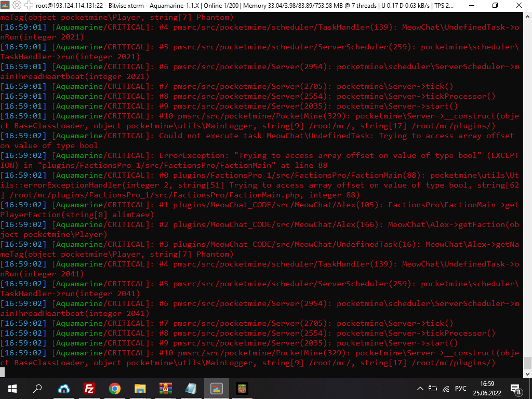Click the plus icon in the title bar
Viewport: 532px width, 399px height.
(x=28, y=5)
